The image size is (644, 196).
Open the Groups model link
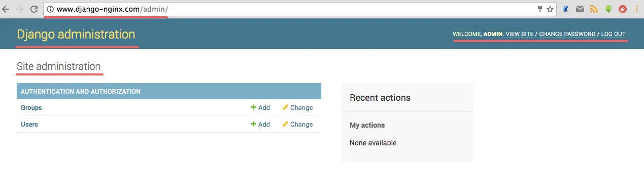coord(31,108)
